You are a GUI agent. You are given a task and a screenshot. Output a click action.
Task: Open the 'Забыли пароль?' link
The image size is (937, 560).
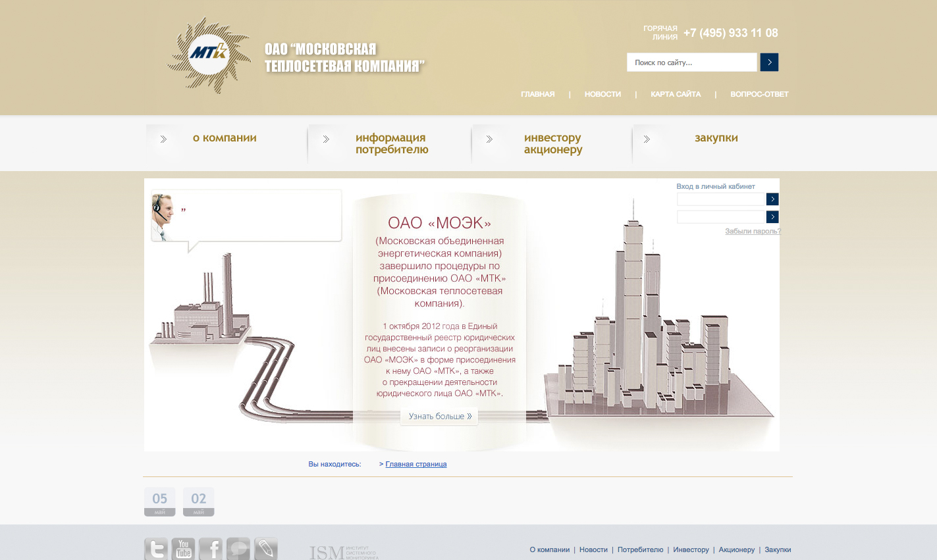753,231
